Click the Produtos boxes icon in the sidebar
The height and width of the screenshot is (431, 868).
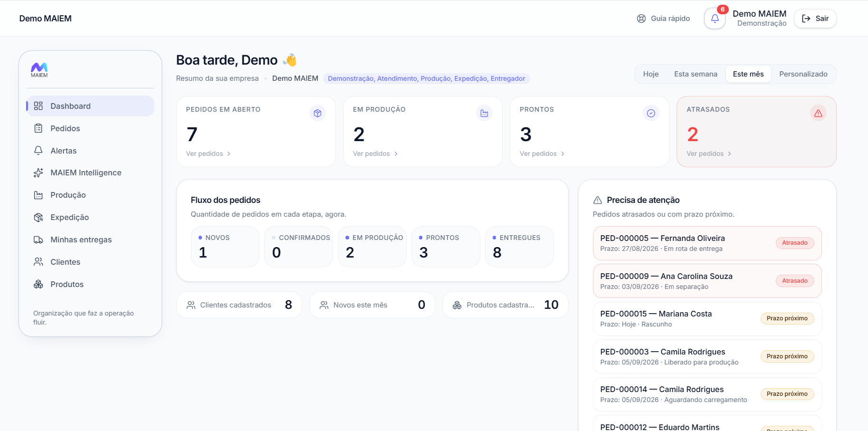38,284
